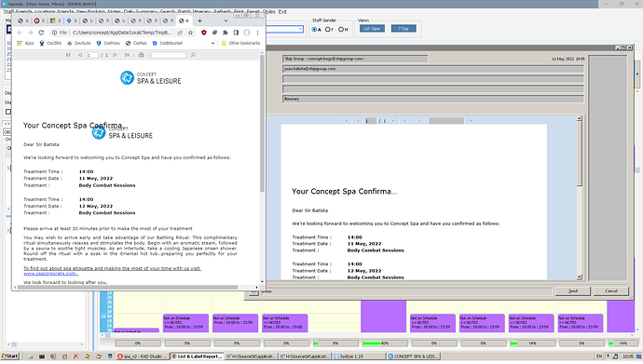Click the search magnifier in report toolbar
Viewport: 643px width, 364px height.
[193, 55]
